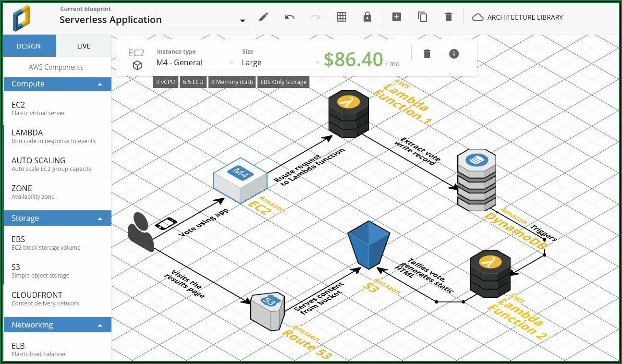622x364 pixels.
Task: Select EBS component in sidebar
Action: click(x=58, y=243)
